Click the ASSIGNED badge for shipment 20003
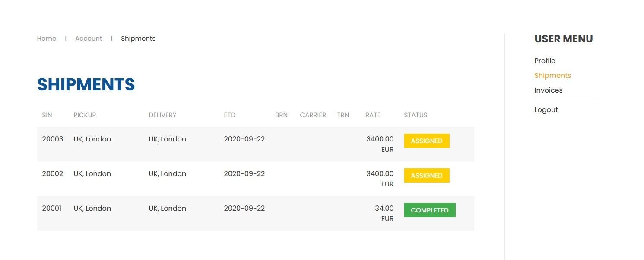This screenshot has height=260, width=644. (x=427, y=141)
